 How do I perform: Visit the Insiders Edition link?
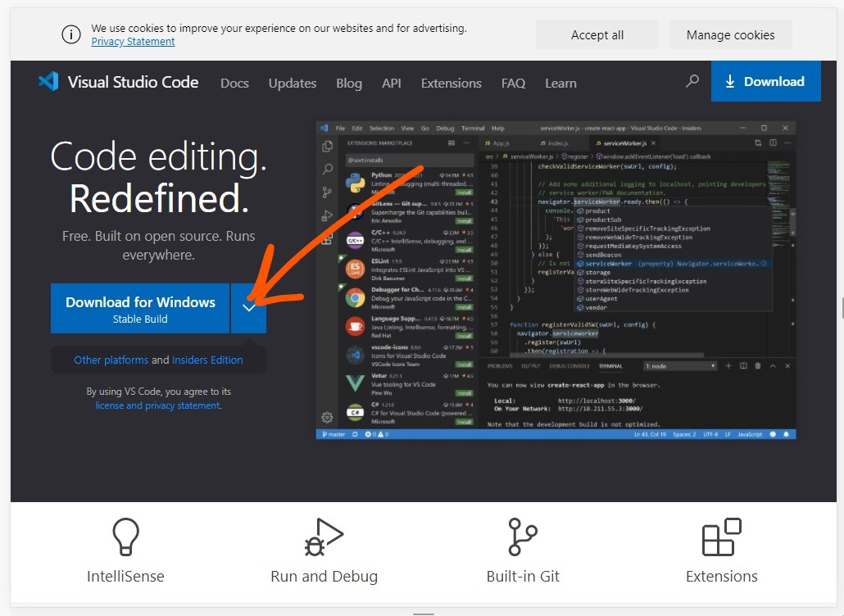click(x=206, y=360)
